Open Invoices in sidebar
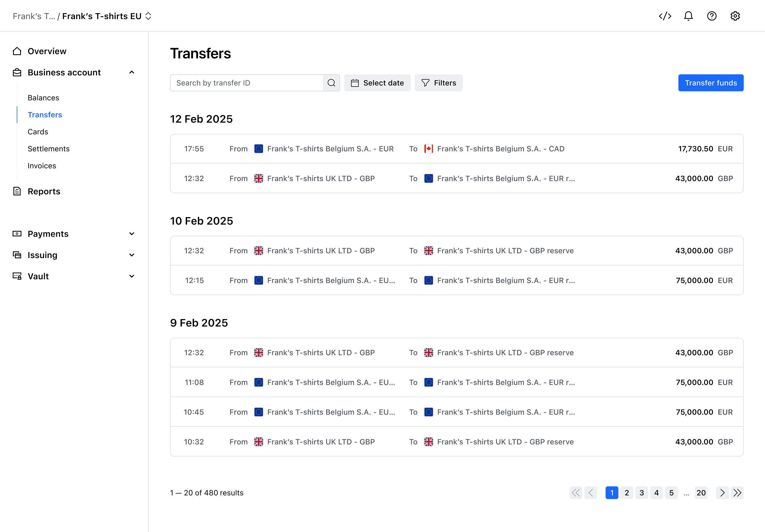 [42, 166]
